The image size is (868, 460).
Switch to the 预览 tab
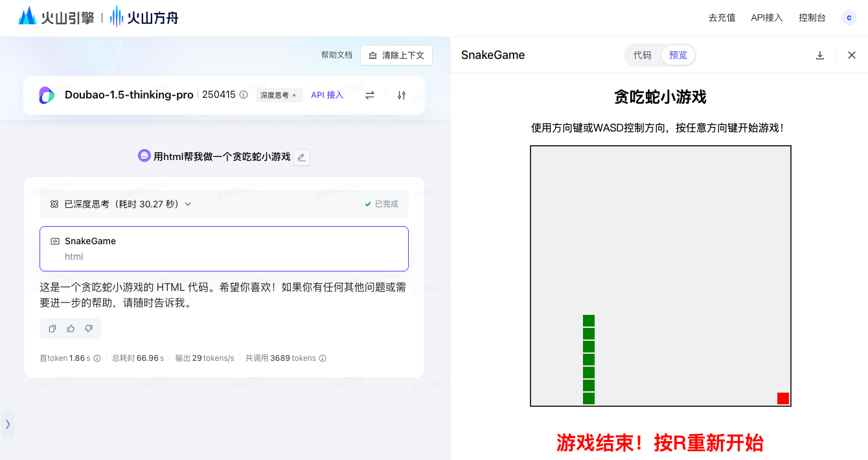[678, 55]
